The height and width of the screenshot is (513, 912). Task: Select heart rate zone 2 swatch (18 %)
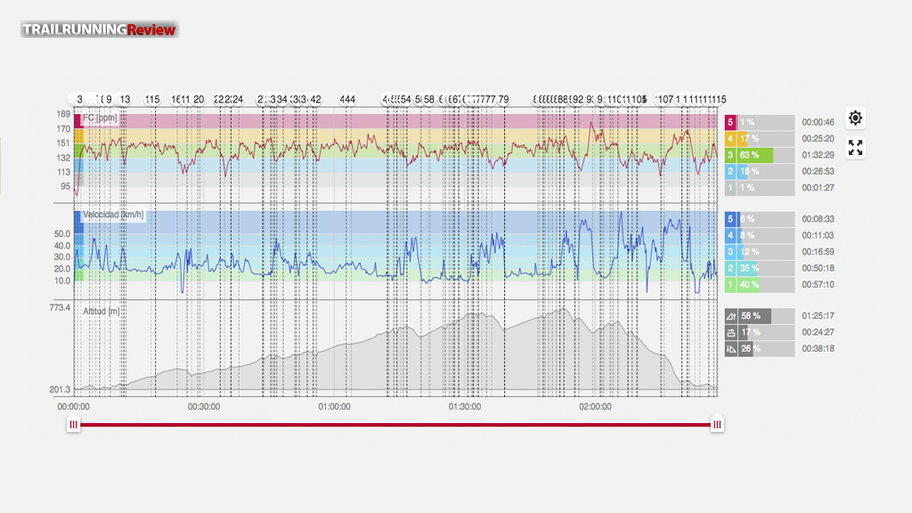point(731,172)
